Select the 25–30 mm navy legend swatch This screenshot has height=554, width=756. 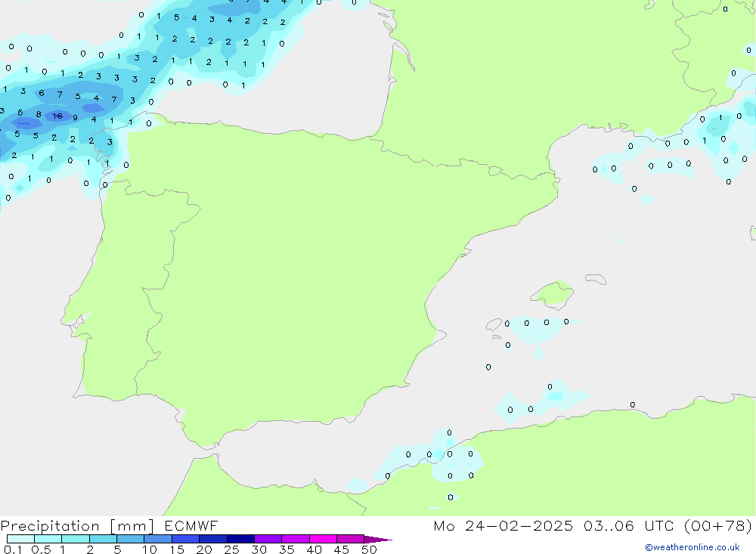pyautogui.click(x=240, y=539)
